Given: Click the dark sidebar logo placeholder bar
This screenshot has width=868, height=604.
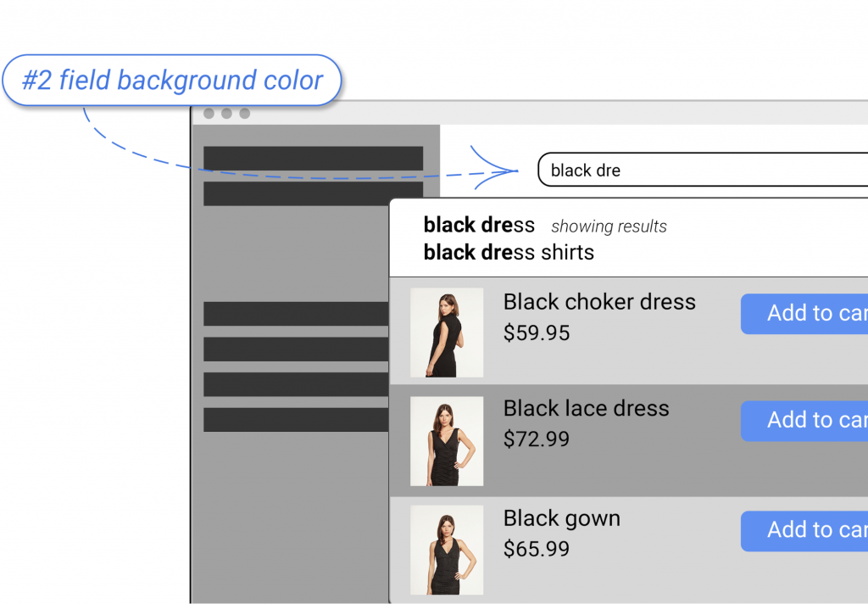Looking at the screenshot, I should [313, 157].
